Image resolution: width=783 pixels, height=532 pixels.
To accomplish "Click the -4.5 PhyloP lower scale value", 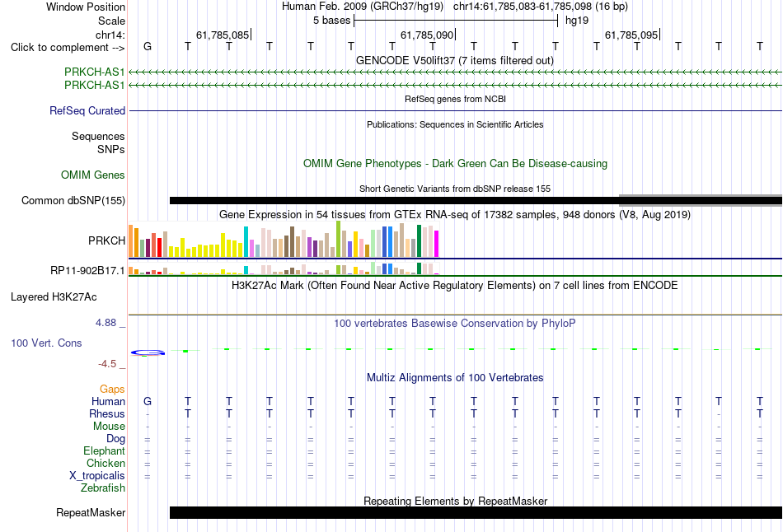I will [107, 364].
